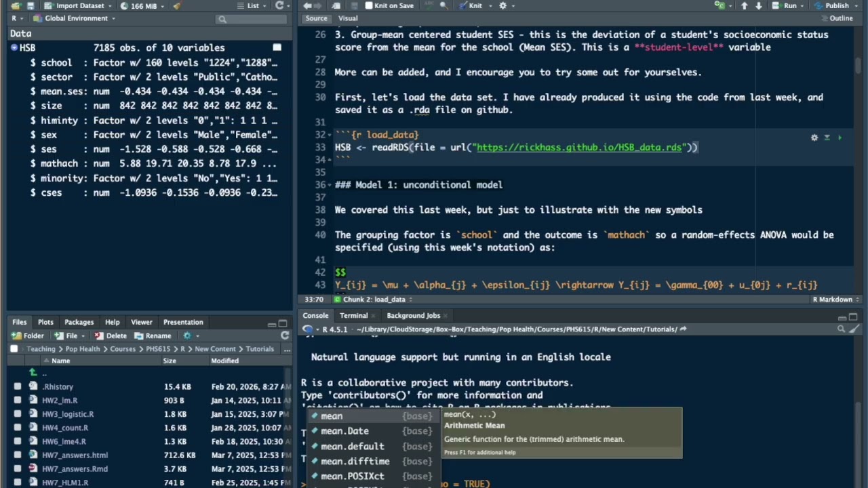This screenshot has width=868, height=488.
Task: Click the console working directory arrow icon
Action: [x=683, y=329]
